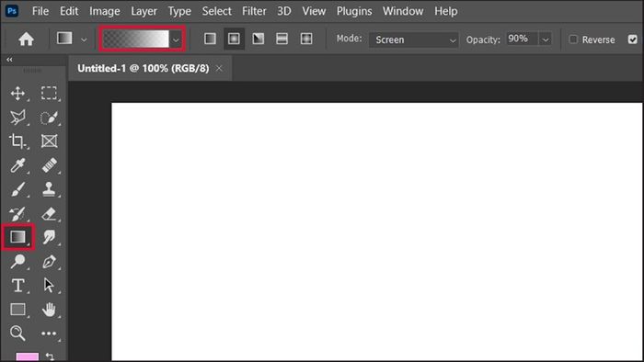Screen dimensions: 644x362
Task: Click the Opacity 90% field
Action: tap(522, 40)
